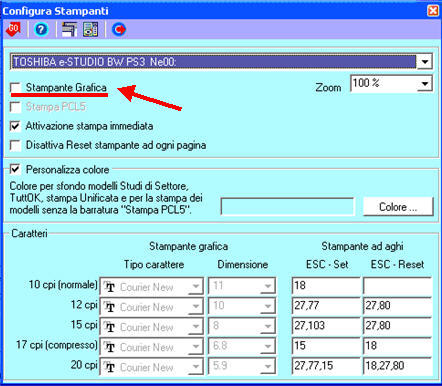Click the settings panel toolbar icon
Screen dimensions: 442x386
tap(90, 29)
